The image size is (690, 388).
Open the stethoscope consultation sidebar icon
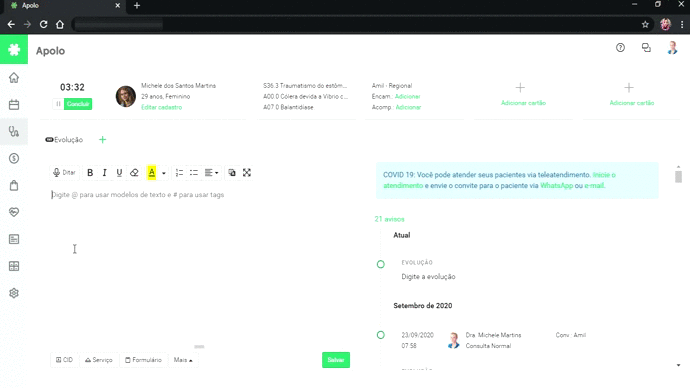tap(14, 132)
